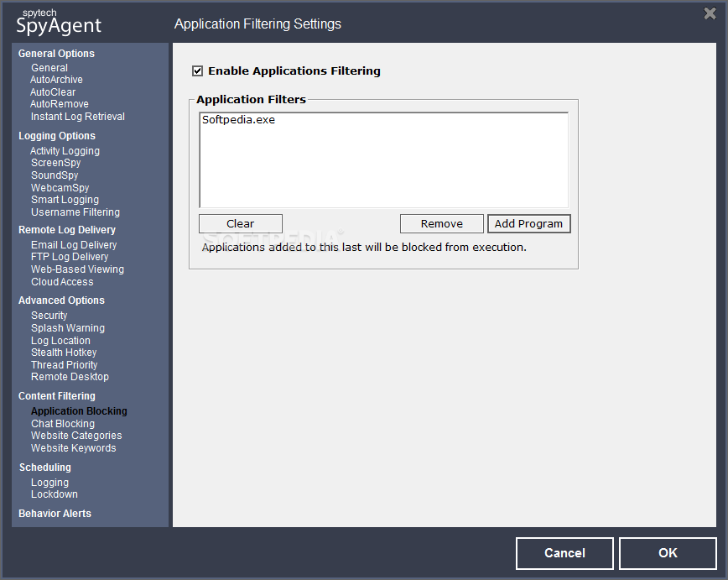The height and width of the screenshot is (580, 728).
Task: Select Username Filtering in the sidebar
Action: (75, 212)
